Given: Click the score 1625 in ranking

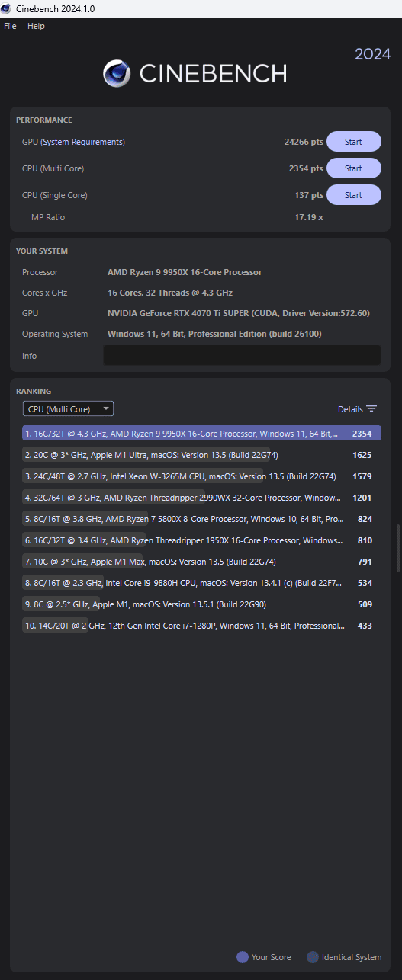Looking at the screenshot, I should coord(362,455).
